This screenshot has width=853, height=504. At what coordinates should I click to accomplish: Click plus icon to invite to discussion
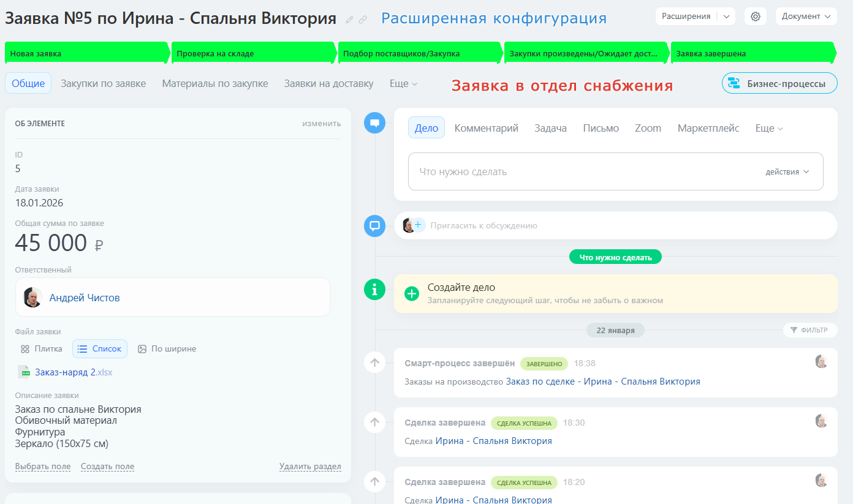point(419,225)
